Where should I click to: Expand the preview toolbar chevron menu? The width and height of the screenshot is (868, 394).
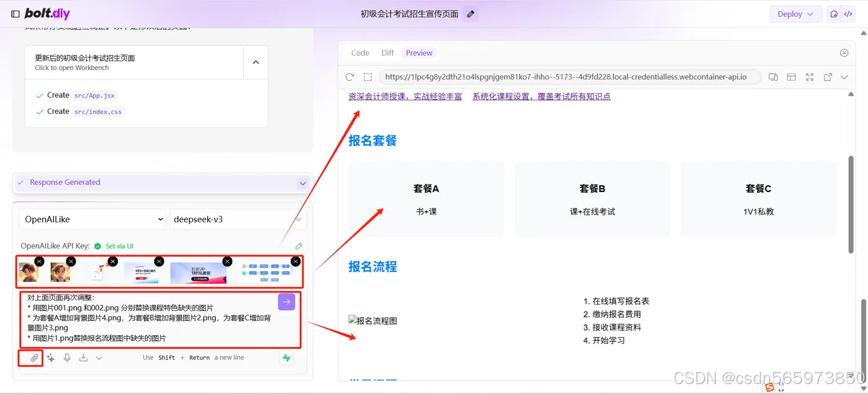(x=844, y=77)
